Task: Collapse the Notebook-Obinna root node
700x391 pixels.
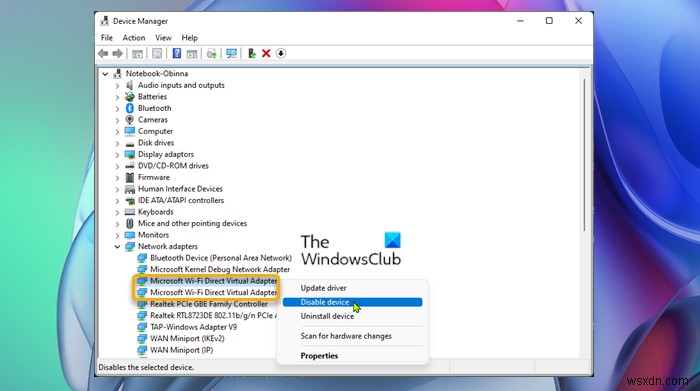Action: click(105, 74)
